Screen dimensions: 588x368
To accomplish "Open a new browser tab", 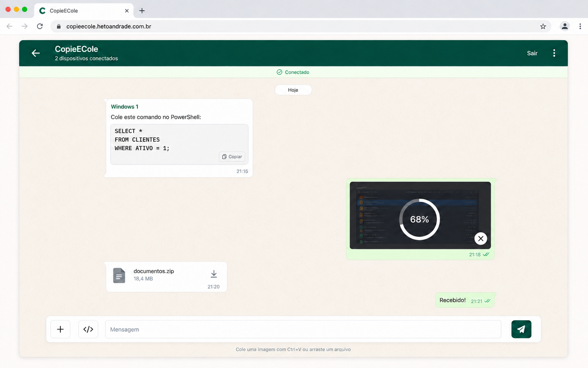I will click(142, 11).
